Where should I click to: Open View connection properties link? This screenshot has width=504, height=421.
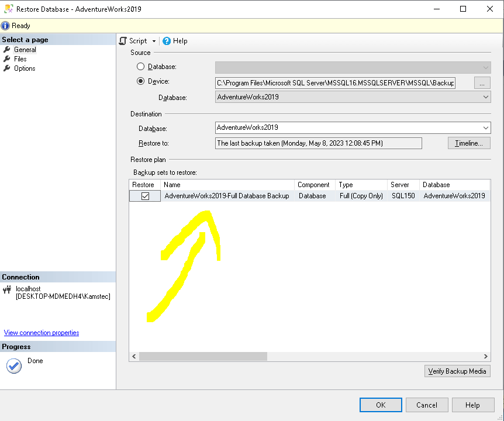(42, 333)
